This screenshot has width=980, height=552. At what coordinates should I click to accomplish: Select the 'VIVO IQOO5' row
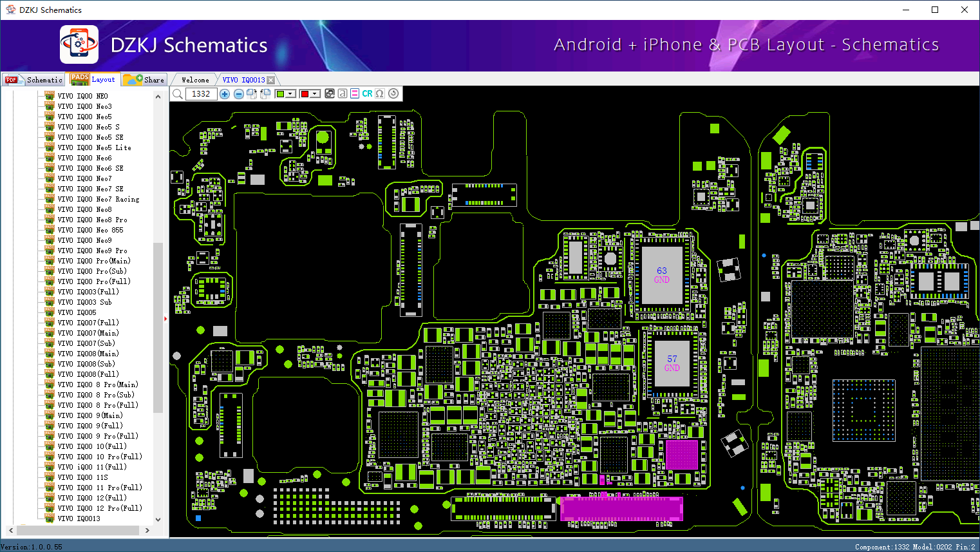coord(77,312)
